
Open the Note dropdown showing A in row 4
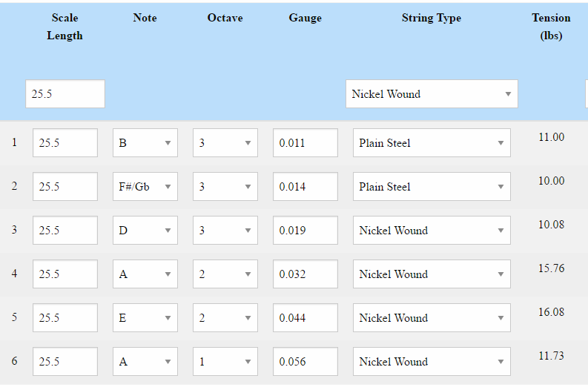pos(145,274)
